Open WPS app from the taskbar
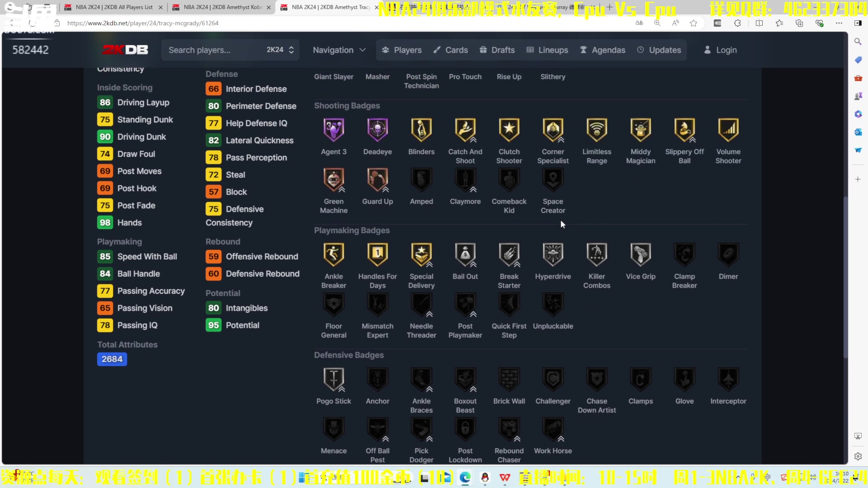 (x=505, y=478)
